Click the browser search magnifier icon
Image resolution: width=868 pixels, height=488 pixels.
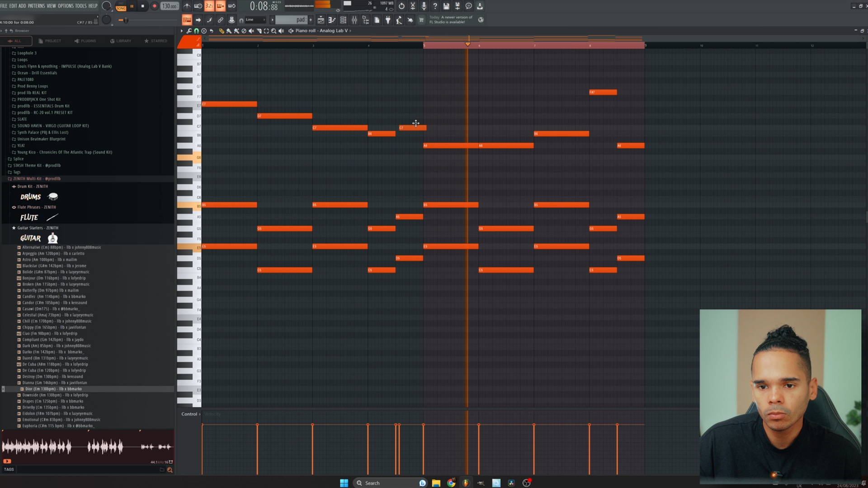pos(170,470)
